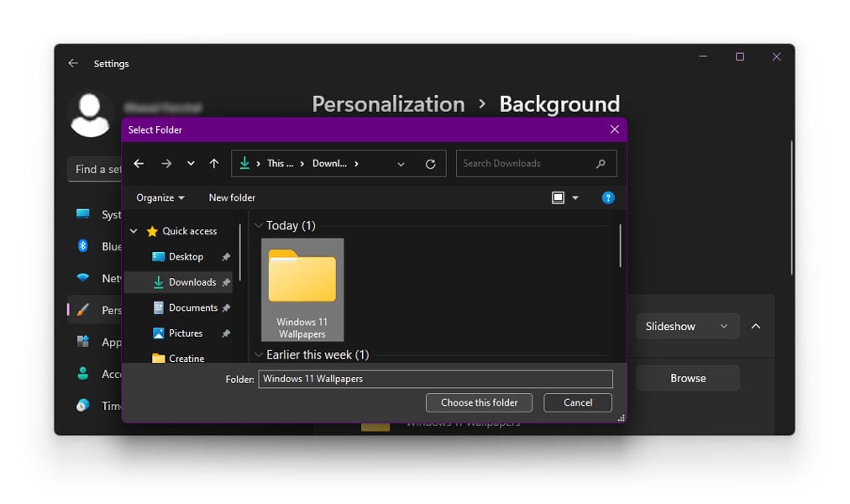
Task: Unpin the Pictures pin icon
Action: coord(226,333)
